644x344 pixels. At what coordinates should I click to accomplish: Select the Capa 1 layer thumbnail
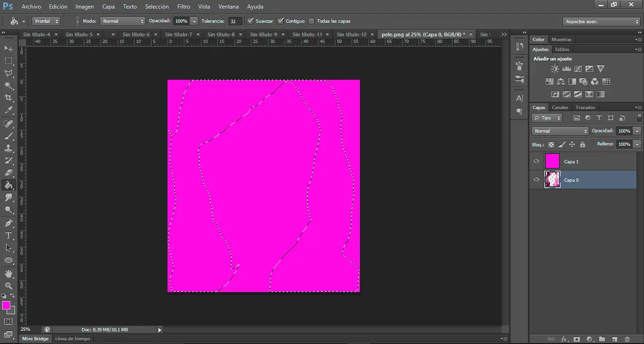pyautogui.click(x=552, y=161)
